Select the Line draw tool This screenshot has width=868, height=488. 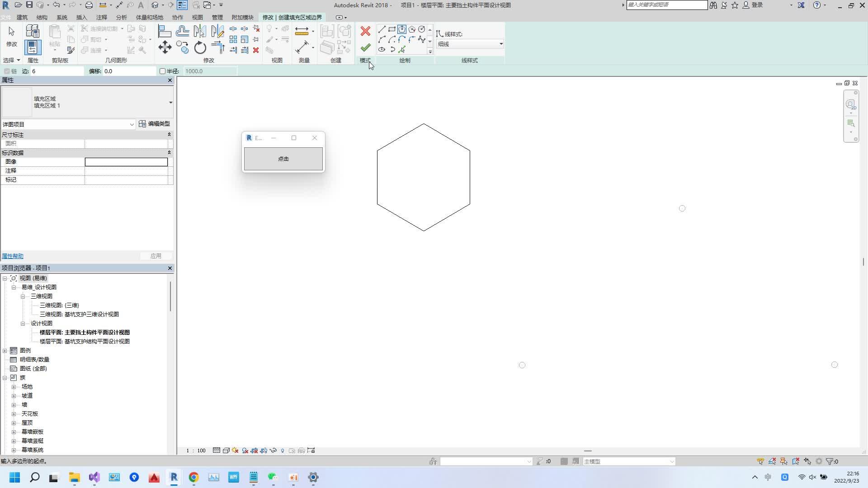click(382, 29)
